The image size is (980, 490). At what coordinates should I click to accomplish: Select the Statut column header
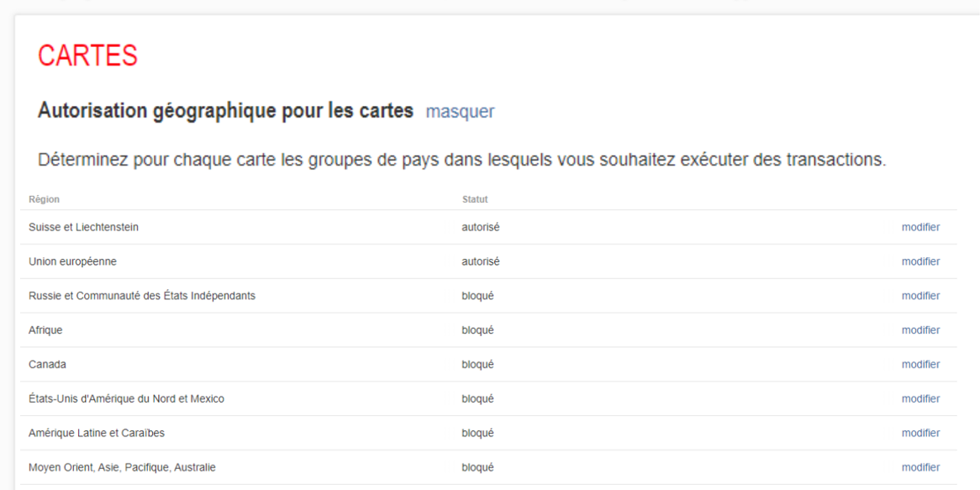pos(475,199)
